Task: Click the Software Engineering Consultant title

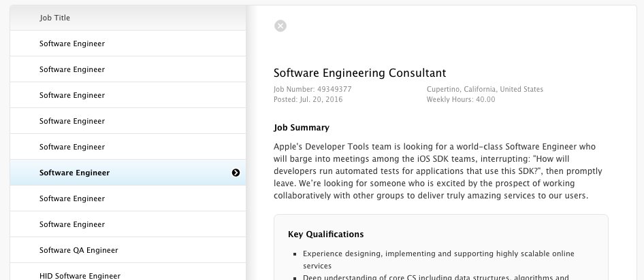Action: point(359,73)
